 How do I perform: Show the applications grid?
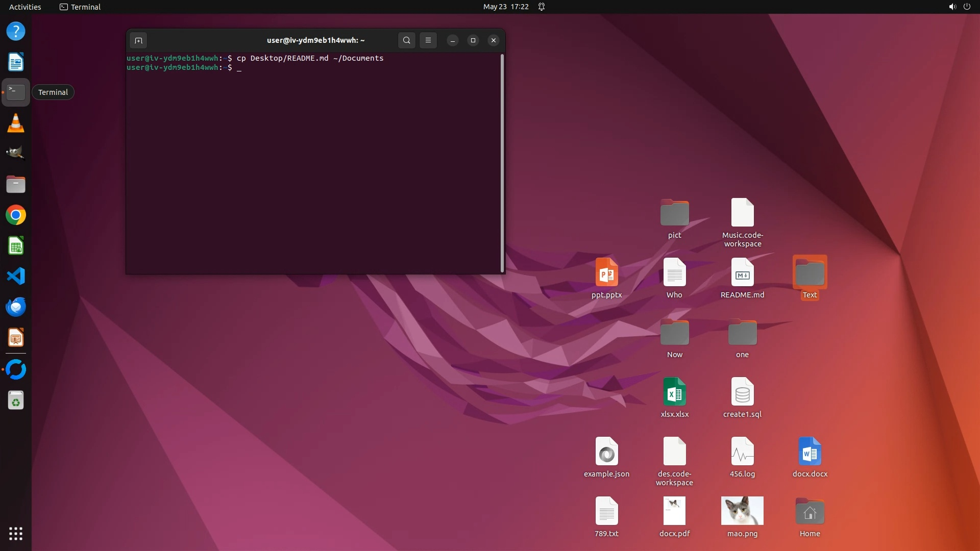coord(16,534)
